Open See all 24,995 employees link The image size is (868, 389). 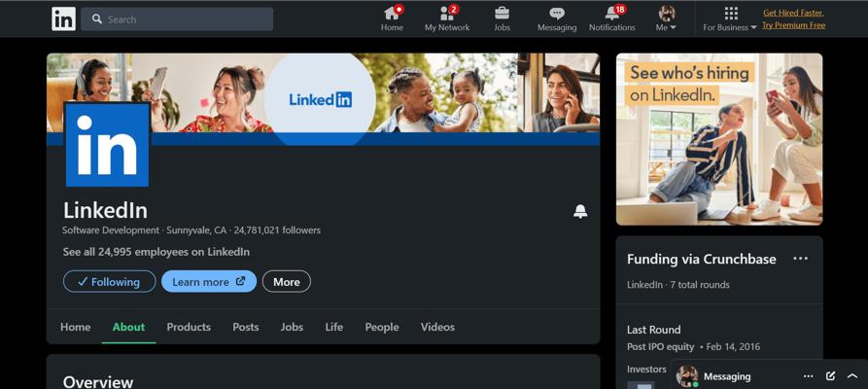point(156,252)
